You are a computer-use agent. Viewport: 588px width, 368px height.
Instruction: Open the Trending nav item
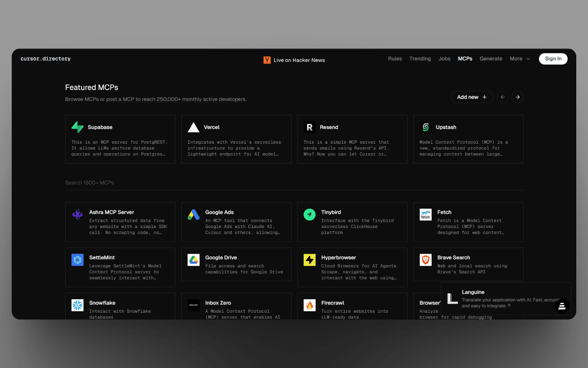pos(420,59)
